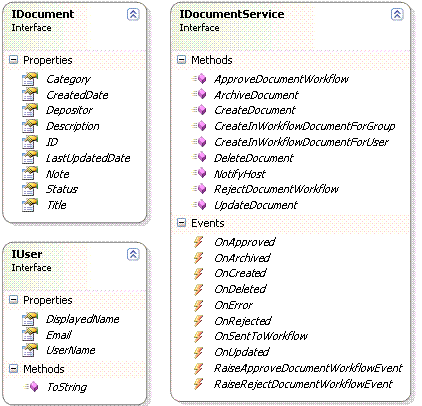Click the LastUpdatedDate property icon
422x406 pixels.
(30, 158)
